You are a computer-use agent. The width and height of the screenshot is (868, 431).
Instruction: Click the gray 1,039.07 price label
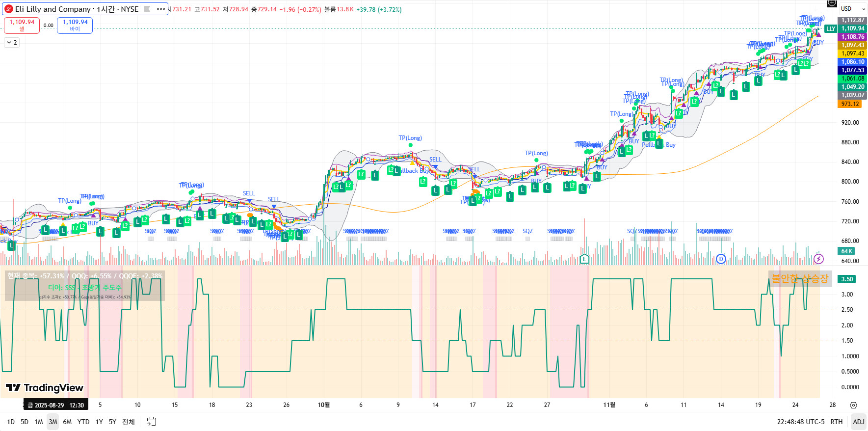coord(853,95)
